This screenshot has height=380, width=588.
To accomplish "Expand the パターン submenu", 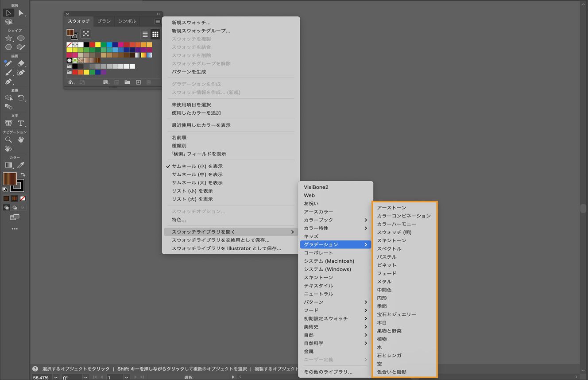I will pos(336,302).
